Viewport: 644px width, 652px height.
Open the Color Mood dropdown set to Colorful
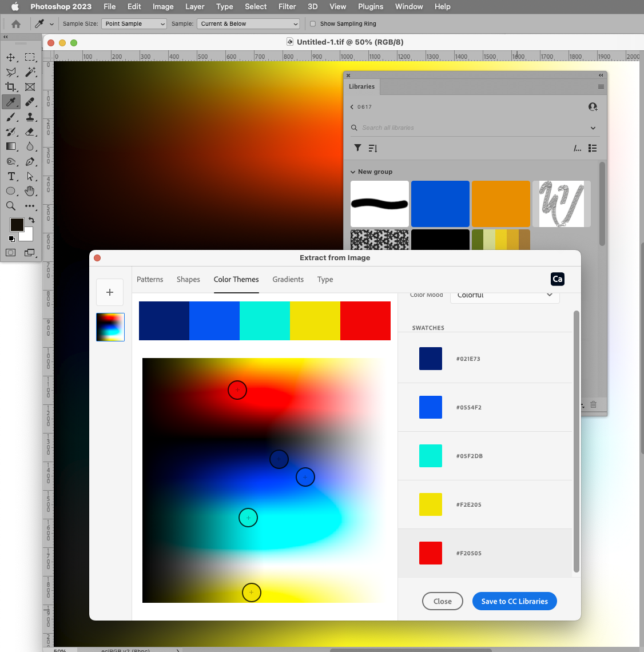[504, 295]
